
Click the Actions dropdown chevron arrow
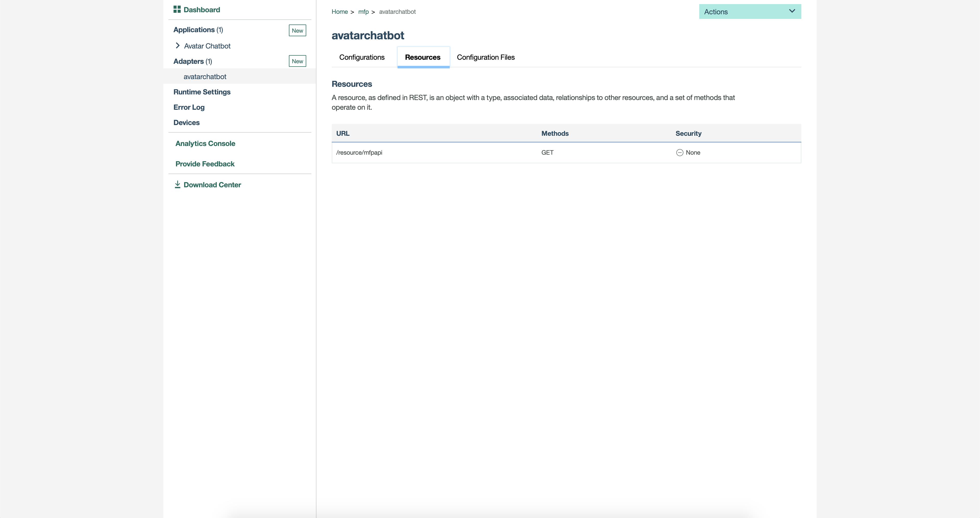pos(792,11)
